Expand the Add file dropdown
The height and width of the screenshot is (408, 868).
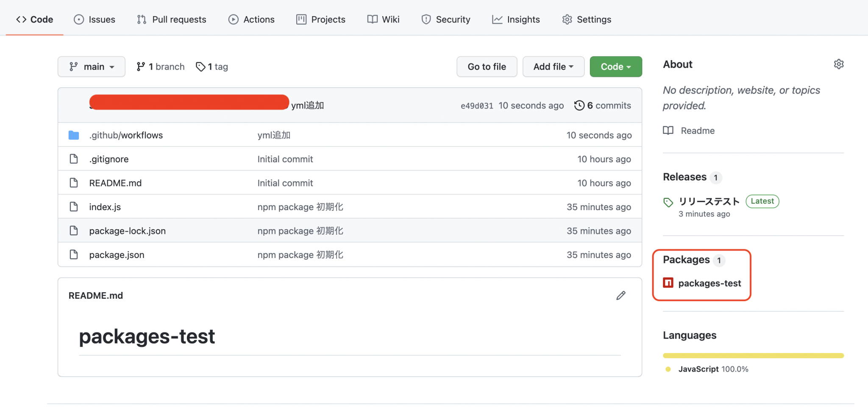(553, 67)
